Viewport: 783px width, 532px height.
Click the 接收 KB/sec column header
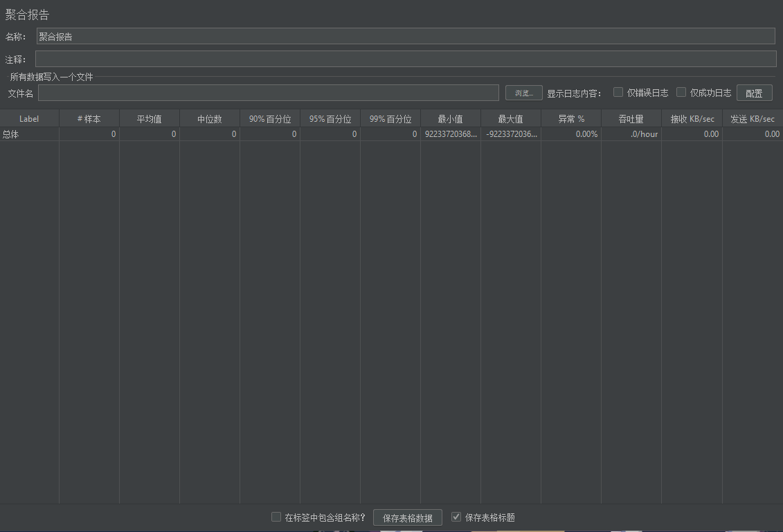coord(692,119)
